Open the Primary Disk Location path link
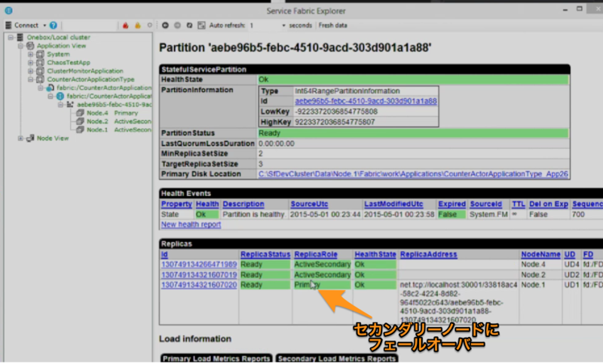Image resolution: width=603 pixels, height=364 pixels. 413,174
